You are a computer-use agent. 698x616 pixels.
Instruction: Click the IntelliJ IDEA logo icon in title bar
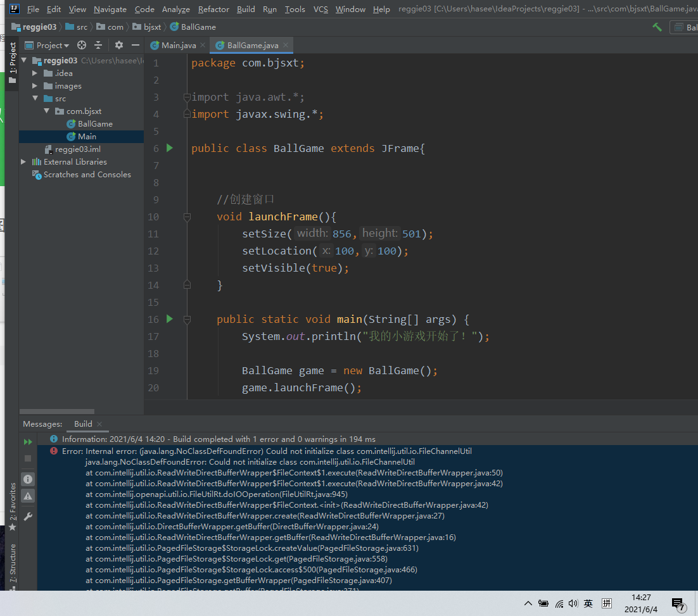14,9
